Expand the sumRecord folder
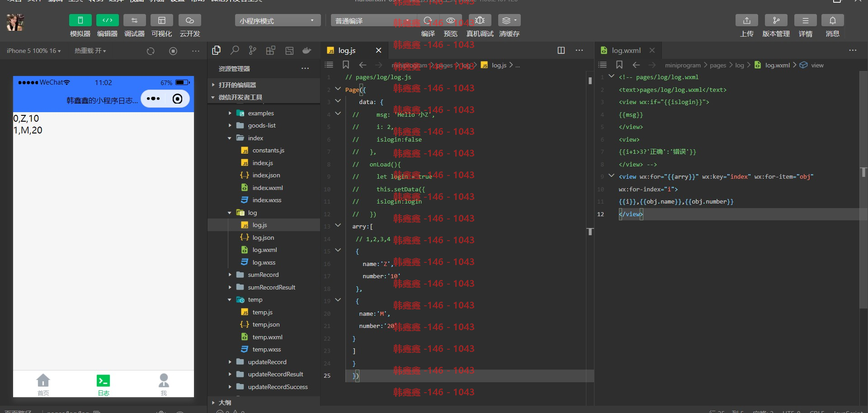Image resolution: width=868 pixels, height=413 pixels. pyautogui.click(x=264, y=275)
